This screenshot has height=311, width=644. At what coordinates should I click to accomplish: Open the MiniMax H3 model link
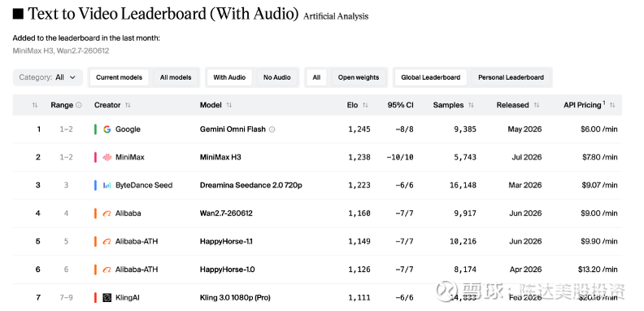point(220,157)
